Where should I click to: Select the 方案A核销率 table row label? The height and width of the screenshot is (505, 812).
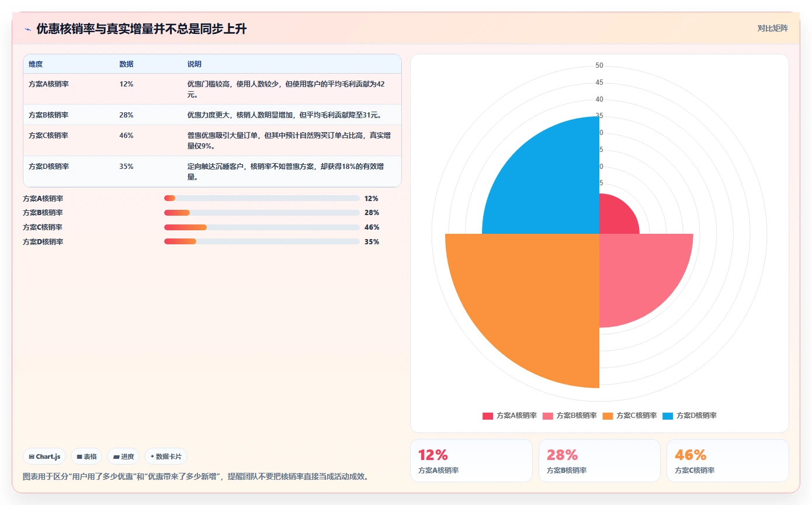[48, 84]
